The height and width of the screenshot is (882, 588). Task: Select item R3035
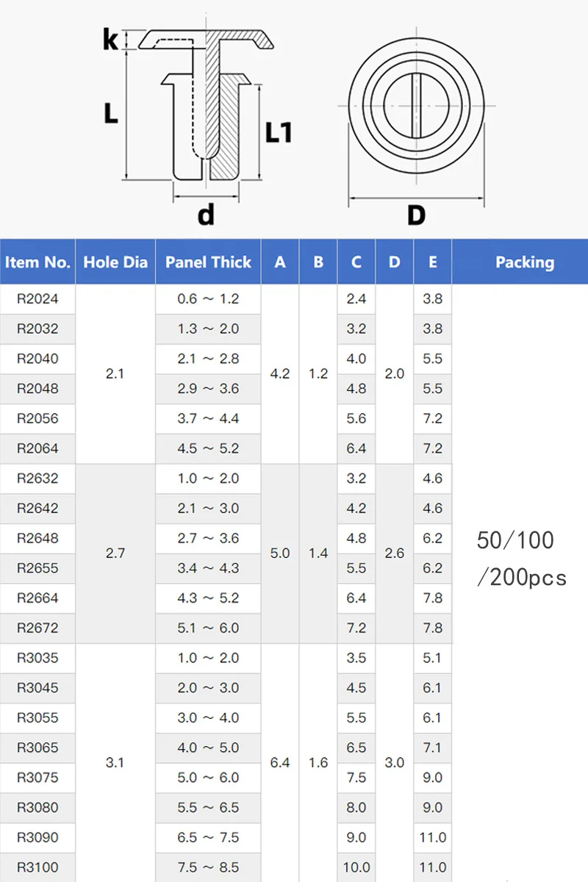37,658
